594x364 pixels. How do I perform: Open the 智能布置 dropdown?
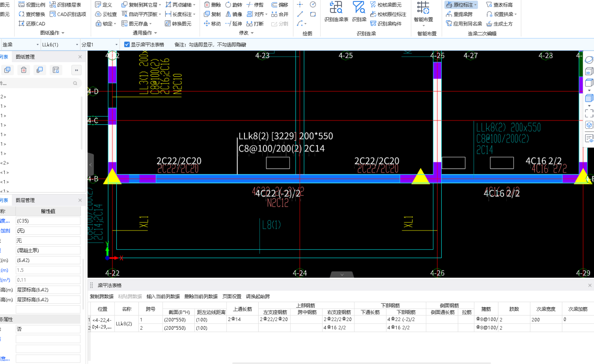(423, 26)
